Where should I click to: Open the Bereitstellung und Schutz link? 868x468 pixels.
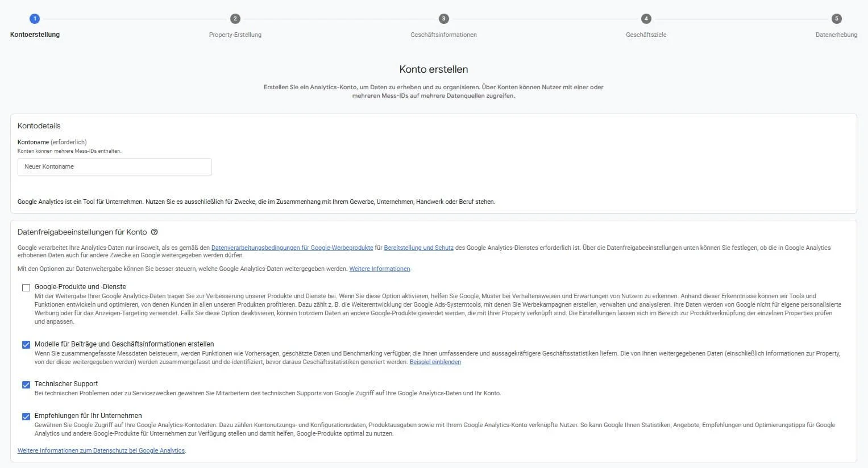point(418,248)
